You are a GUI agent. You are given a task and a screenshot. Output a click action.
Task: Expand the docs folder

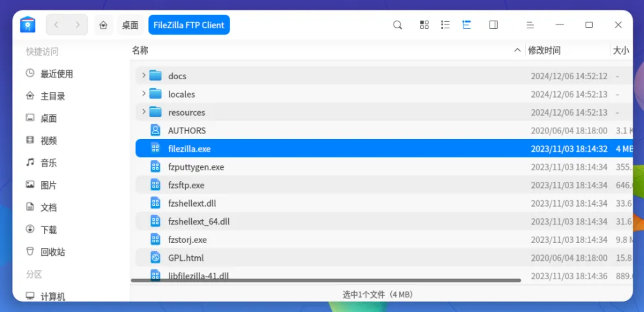pos(143,75)
